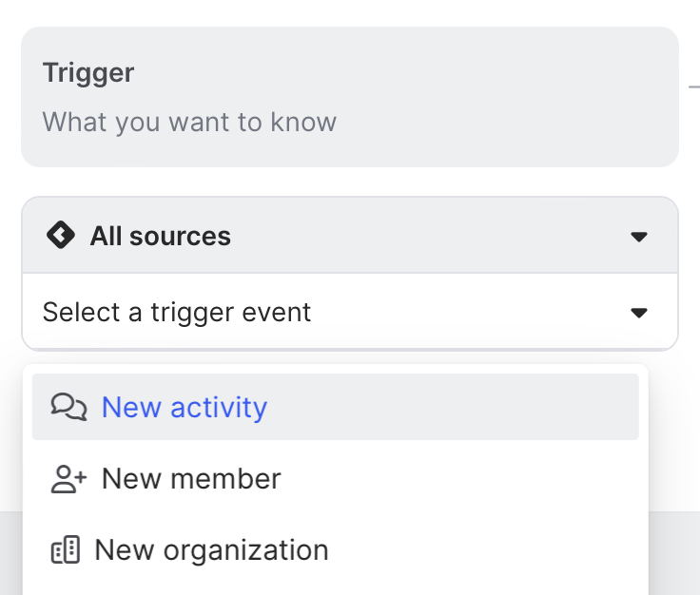Pick New organization as trigger event
This screenshot has width=700, height=595.
click(211, 550)
